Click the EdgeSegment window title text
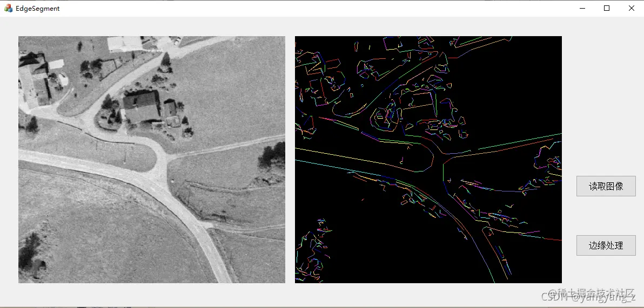644x308 pixels. (x=37, y=9)
